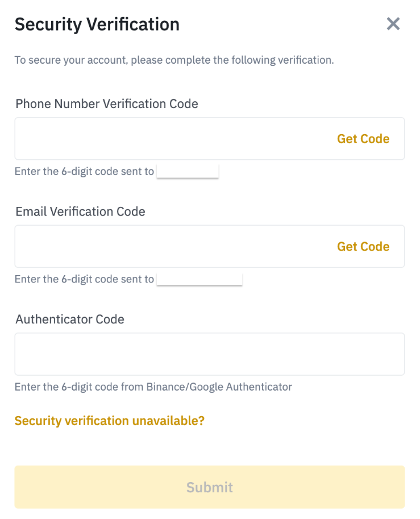This screenshot has height=519, width=420.
Task: Select the masked phone number box
Action: 188,172
